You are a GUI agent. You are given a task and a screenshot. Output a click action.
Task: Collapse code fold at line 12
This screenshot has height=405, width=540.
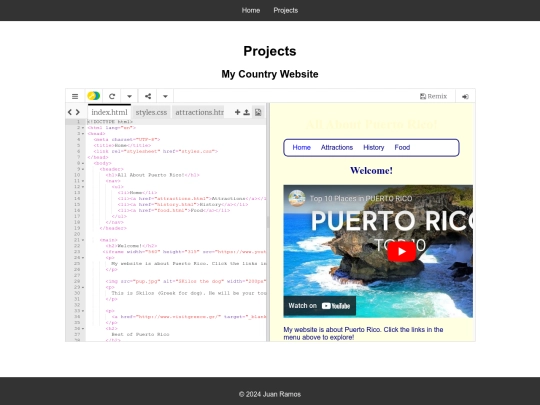(x=83, y=187)
